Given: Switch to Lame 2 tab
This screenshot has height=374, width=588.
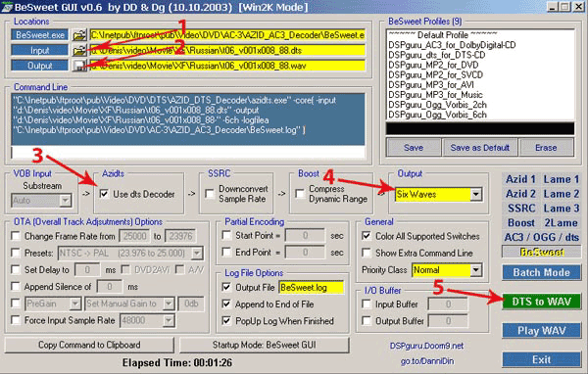Looking at the screenshot, I should 562,194.
